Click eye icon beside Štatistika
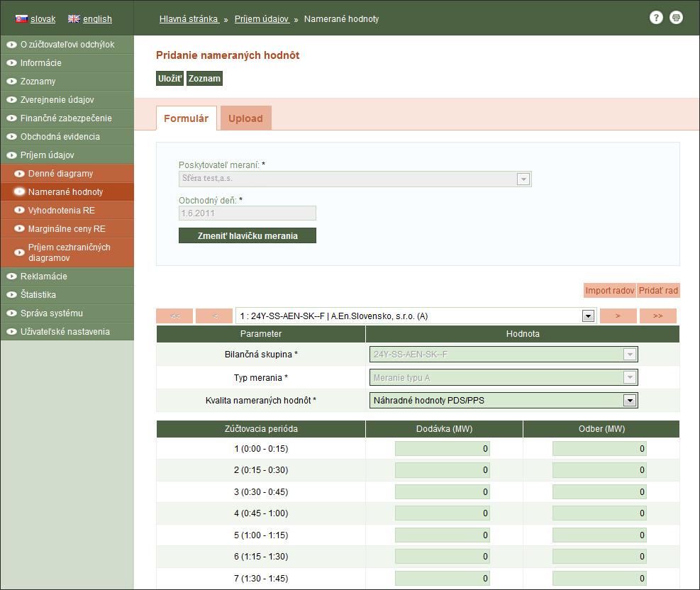 (x=11, y=295)
